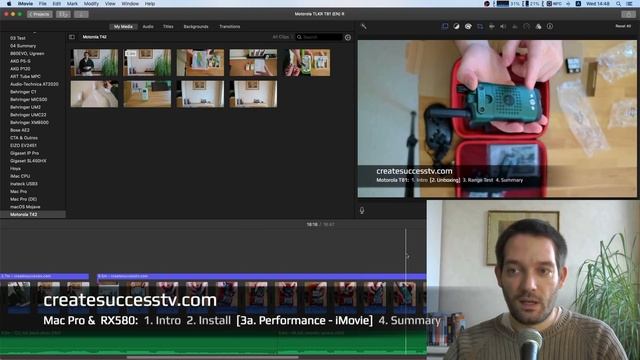Open the Apple menu
Image resolution: width=640 pixels, height=360 pixels.
(9, 4)
